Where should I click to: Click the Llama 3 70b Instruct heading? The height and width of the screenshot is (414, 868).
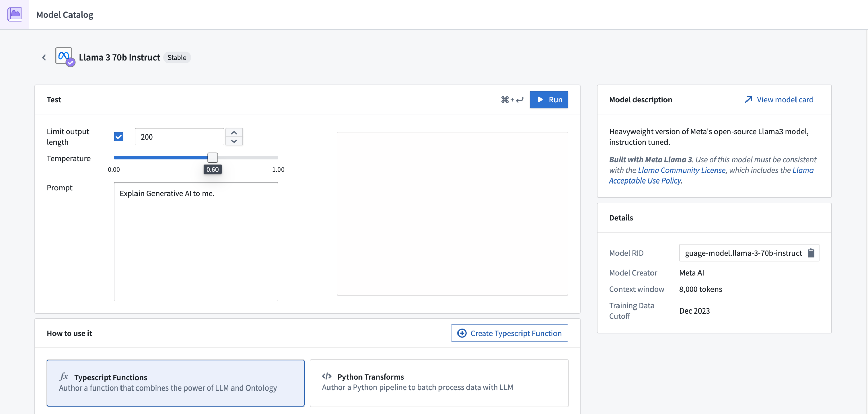coord(119,58)
